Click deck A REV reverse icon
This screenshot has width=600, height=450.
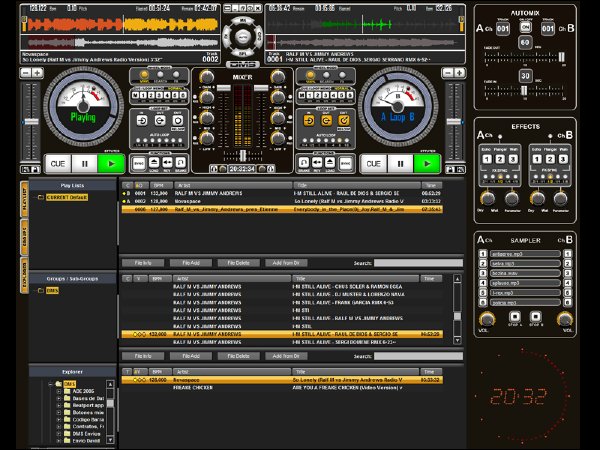coord(167,163)
